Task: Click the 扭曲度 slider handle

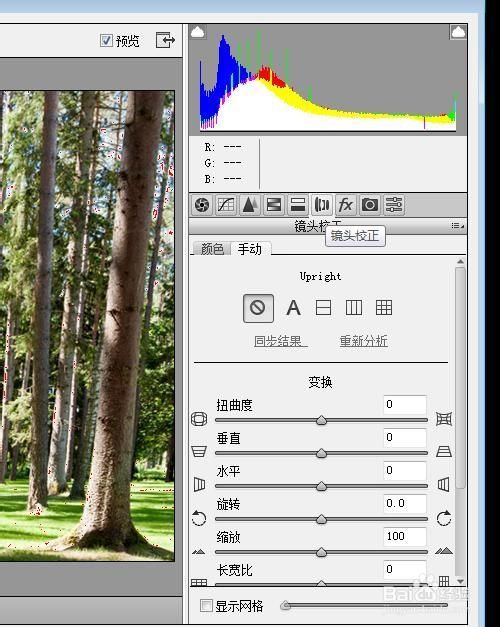Action: 321,420
